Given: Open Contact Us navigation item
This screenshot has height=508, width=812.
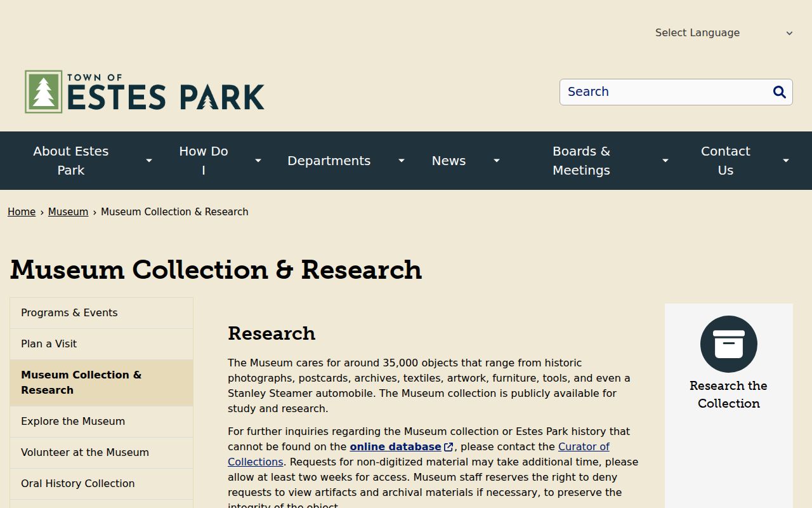Looking at the screenshot, I should pyautogui.click(x=726, y=161).
